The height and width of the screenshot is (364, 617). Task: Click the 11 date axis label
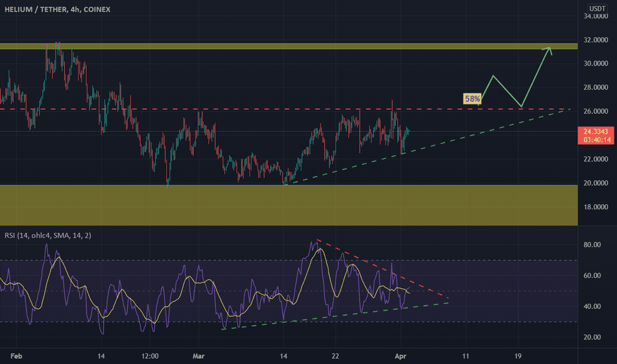465,356
